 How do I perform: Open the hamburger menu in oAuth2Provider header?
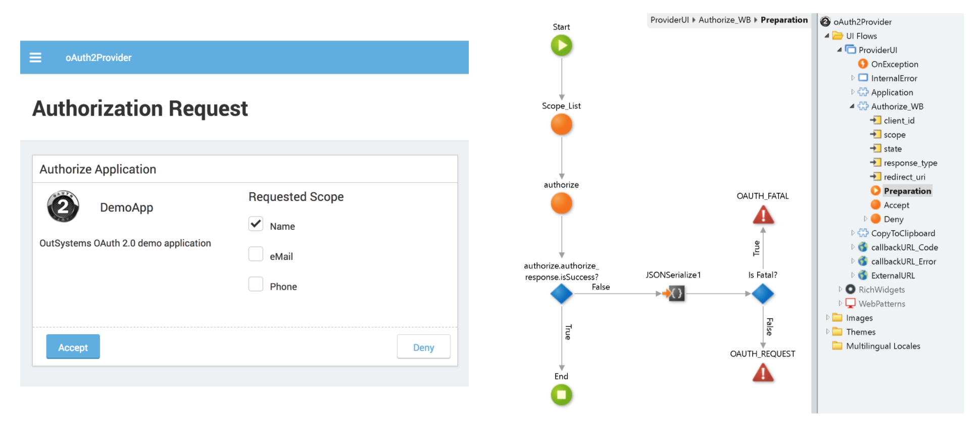tap(35, 57)
